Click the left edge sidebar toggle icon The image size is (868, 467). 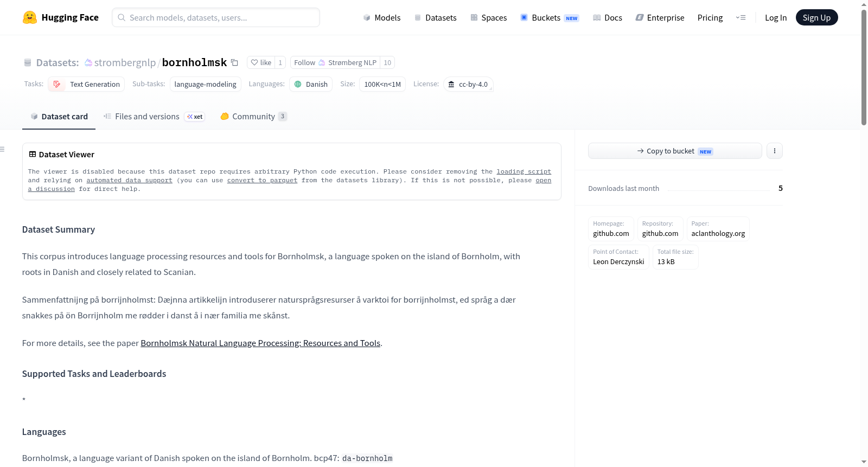coord(2,149)
